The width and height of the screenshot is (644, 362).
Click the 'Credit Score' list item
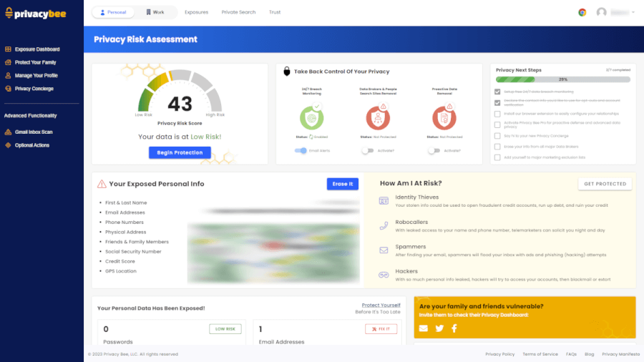point(120,261)
